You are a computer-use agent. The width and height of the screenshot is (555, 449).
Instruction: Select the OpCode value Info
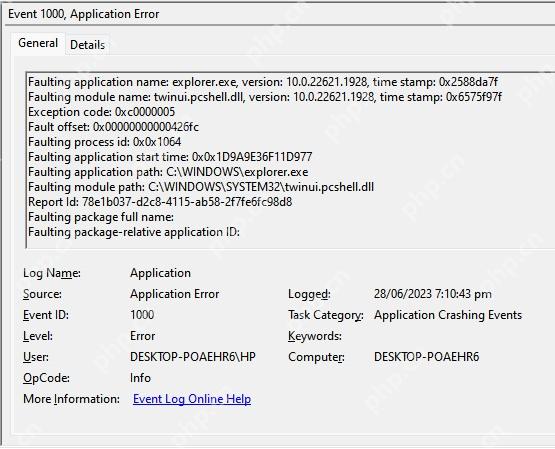pyautogui.click(x=140, y=378)
